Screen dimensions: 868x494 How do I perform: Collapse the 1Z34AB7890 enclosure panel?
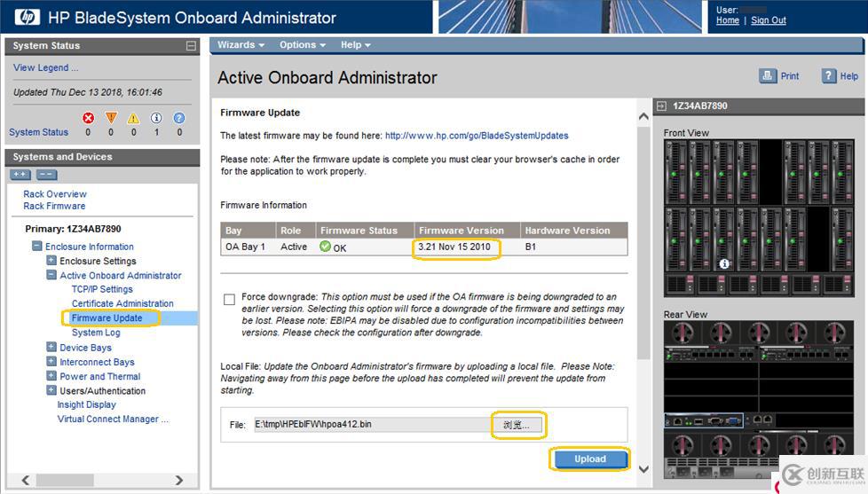click(661, 106)
